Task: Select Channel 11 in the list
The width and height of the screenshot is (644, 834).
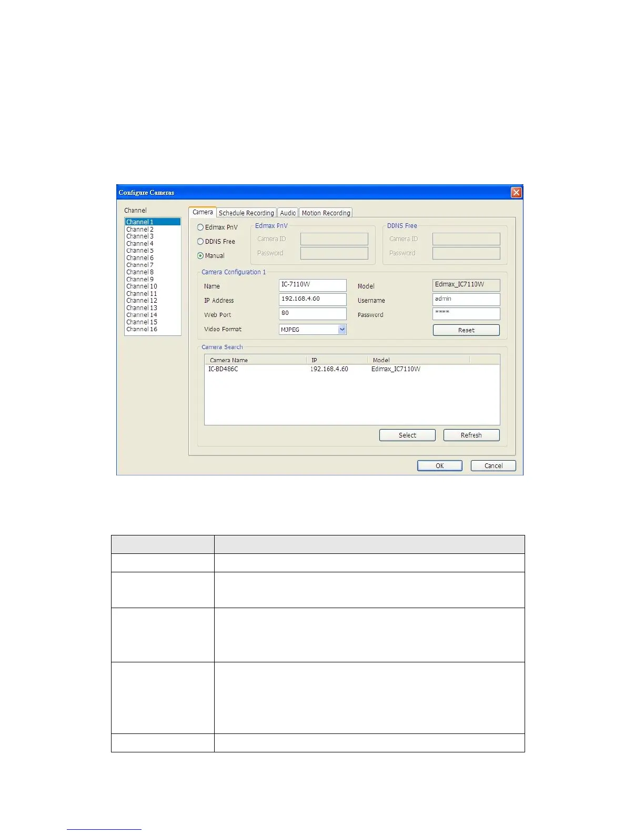Action: pos(153,294)
